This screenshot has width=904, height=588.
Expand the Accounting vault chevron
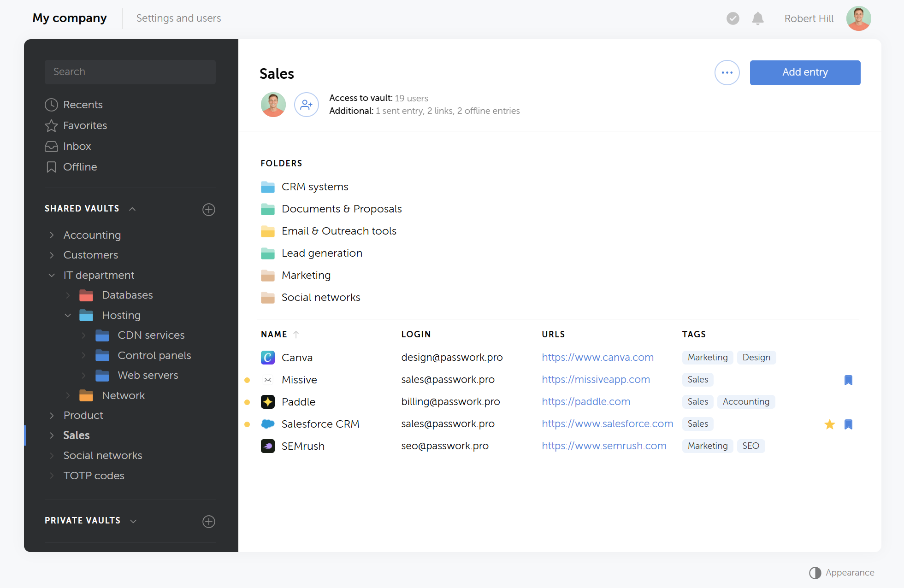[52, 235]
